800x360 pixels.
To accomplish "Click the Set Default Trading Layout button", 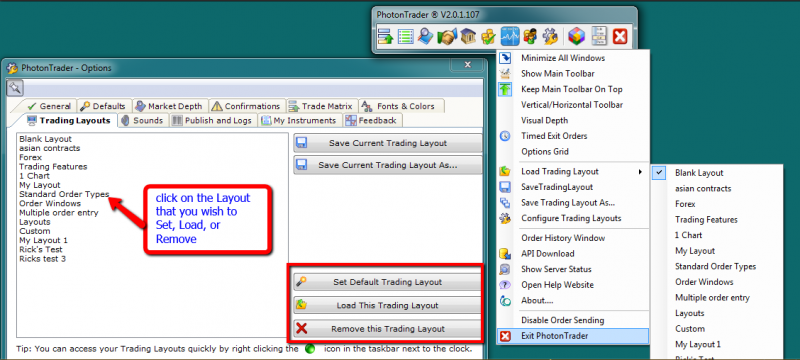I will [388, 282].
